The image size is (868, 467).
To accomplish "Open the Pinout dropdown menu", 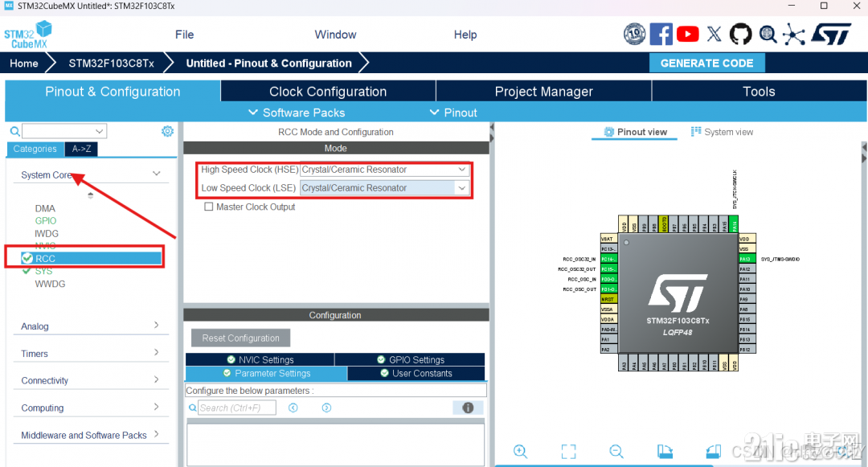I will [x=453, y=113].
